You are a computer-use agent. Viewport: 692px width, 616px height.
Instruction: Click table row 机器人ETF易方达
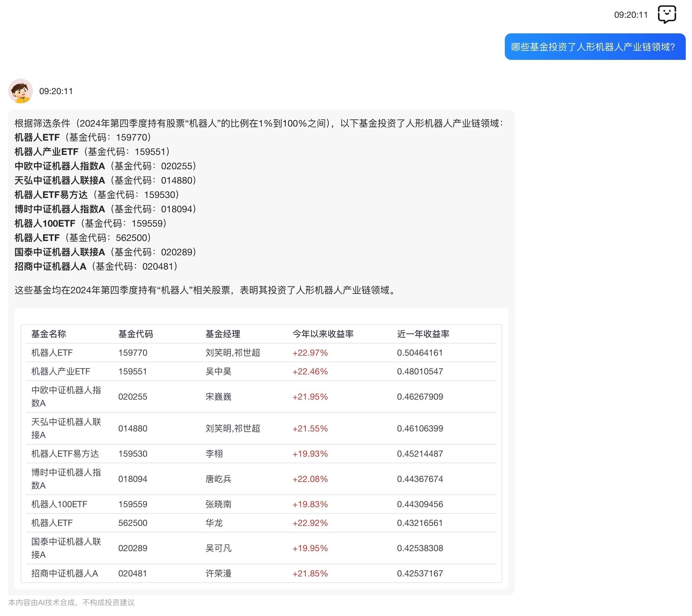(65, 454)
